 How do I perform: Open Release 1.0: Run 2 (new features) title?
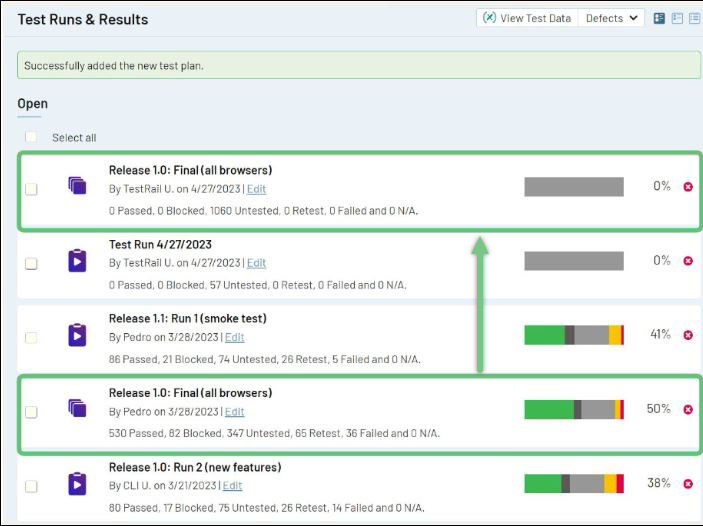click(x=195, y=467)
